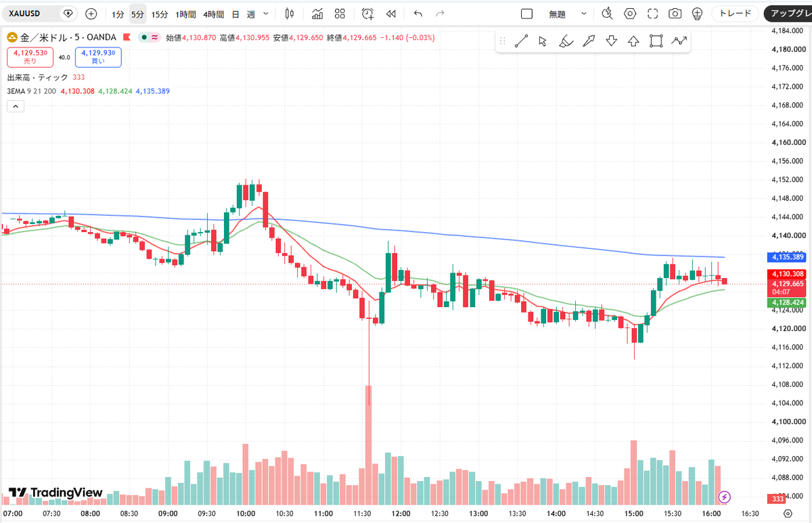Select the path polyline drawing tool
812x523 pixels.
click(679, 41)
